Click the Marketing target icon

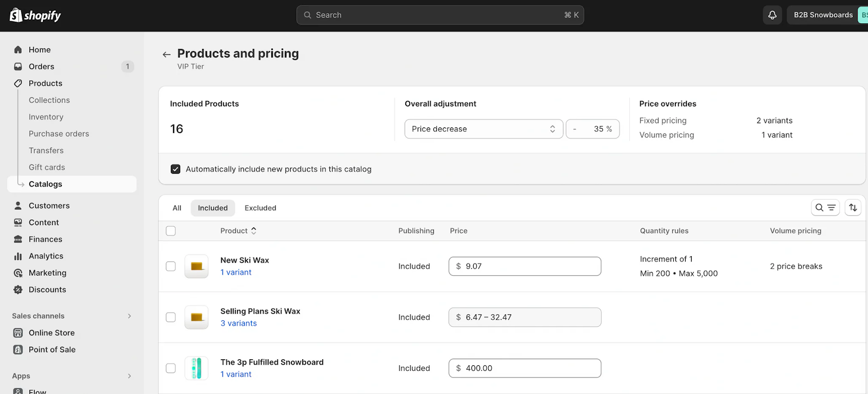click(18, 273)
